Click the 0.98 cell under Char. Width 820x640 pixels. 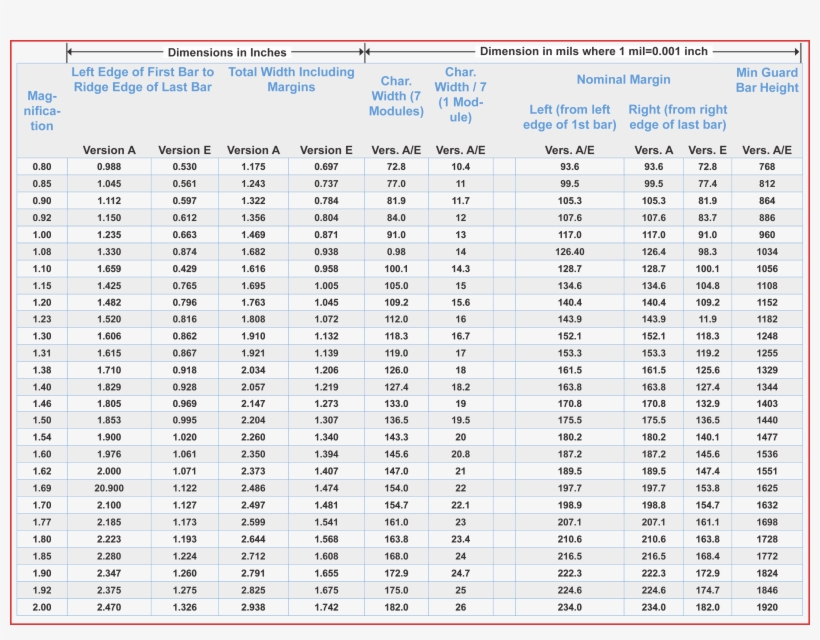coord(396,252)
